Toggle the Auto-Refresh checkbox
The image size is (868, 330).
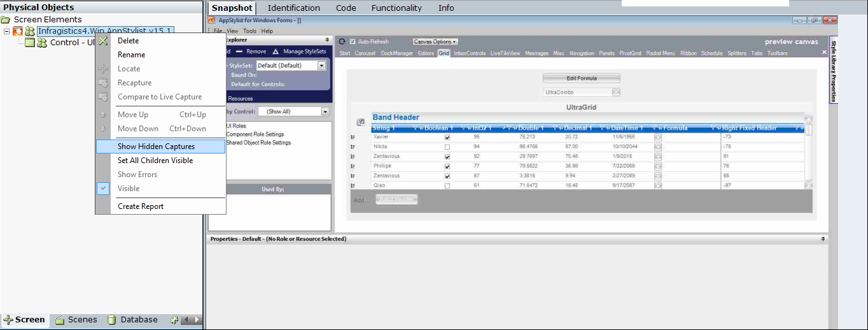tap(353, 41)
